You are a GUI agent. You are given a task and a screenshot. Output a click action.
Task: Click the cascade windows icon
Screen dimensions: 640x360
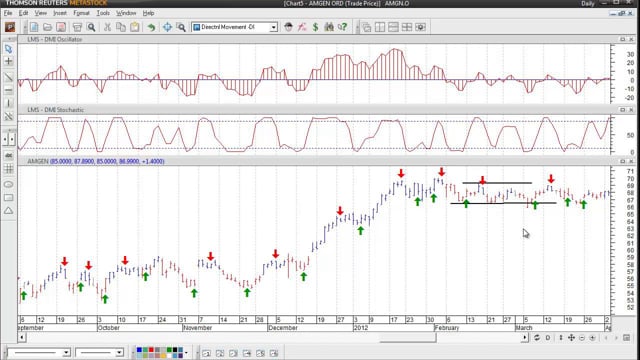(367, 27)
